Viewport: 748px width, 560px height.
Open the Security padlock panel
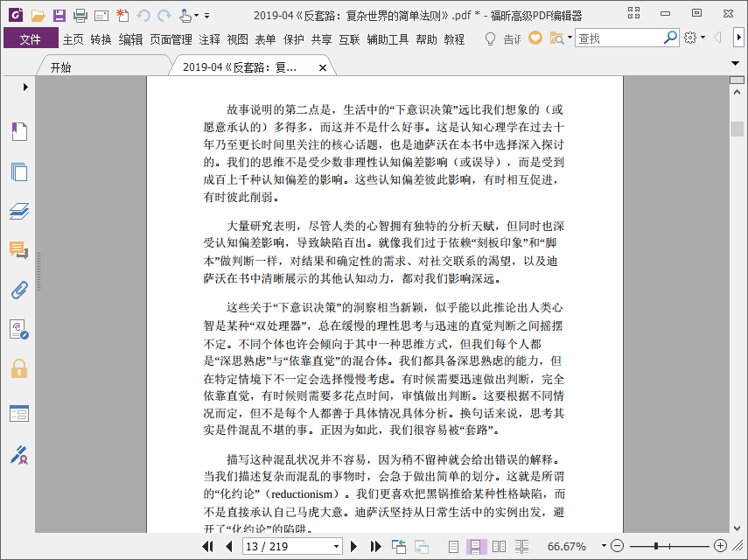tap(19, 368)
